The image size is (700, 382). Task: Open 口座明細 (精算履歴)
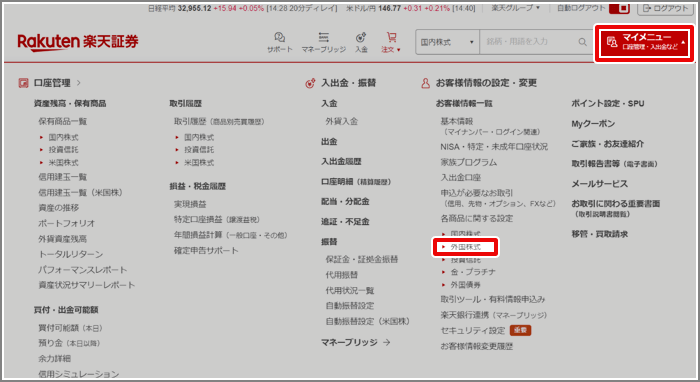356,182
